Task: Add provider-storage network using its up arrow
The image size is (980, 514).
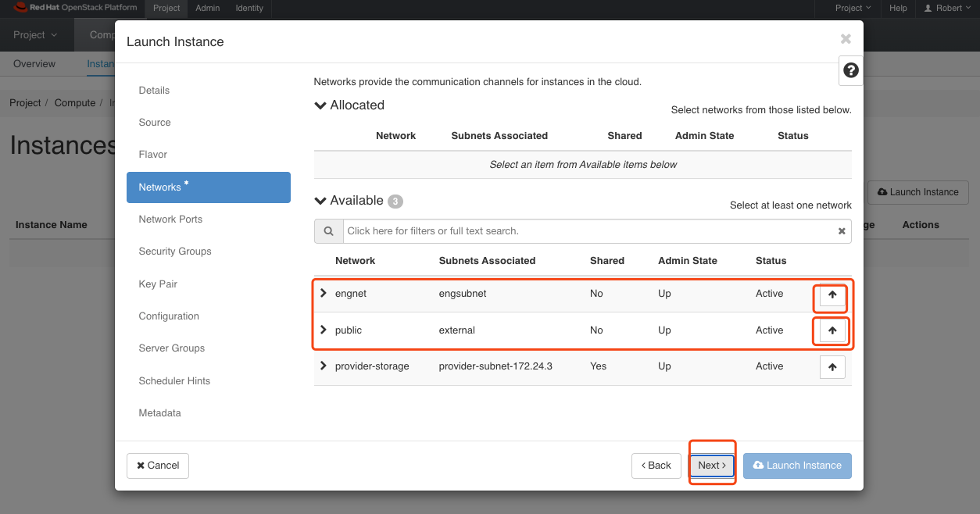Action: click(832, 367)
